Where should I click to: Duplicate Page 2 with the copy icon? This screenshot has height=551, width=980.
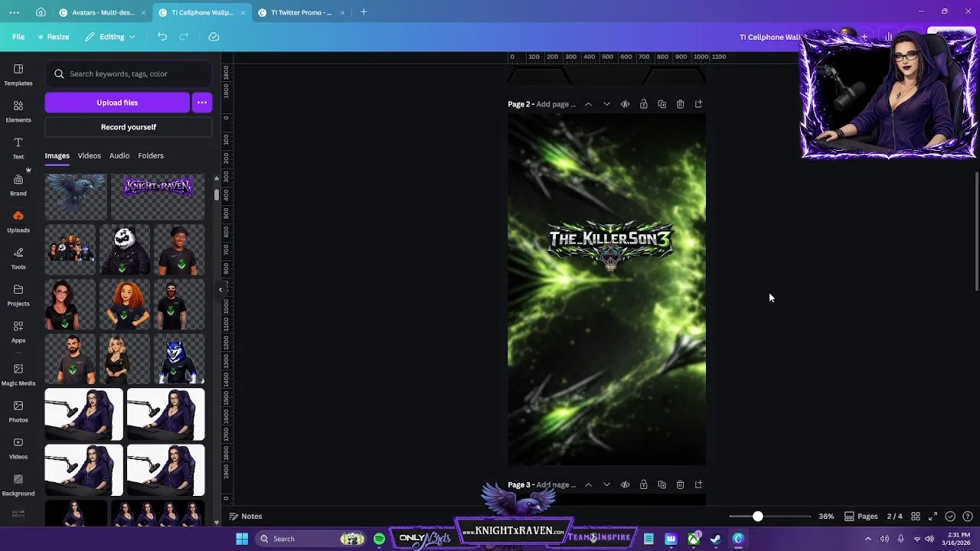click(661, 104)
